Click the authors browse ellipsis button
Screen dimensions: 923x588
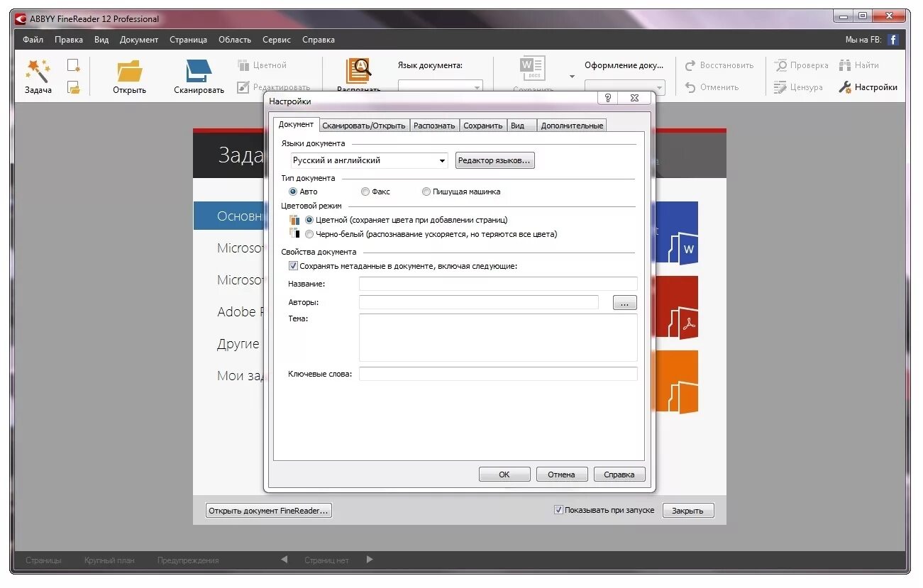click(x=624, y=303)
